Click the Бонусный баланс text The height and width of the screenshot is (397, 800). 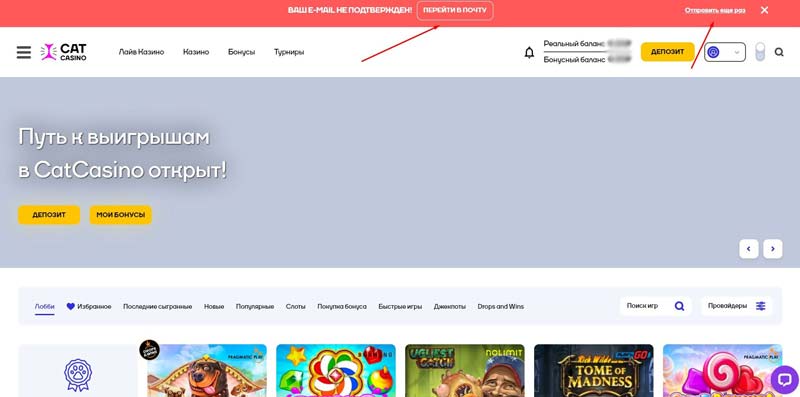[574, 60]
